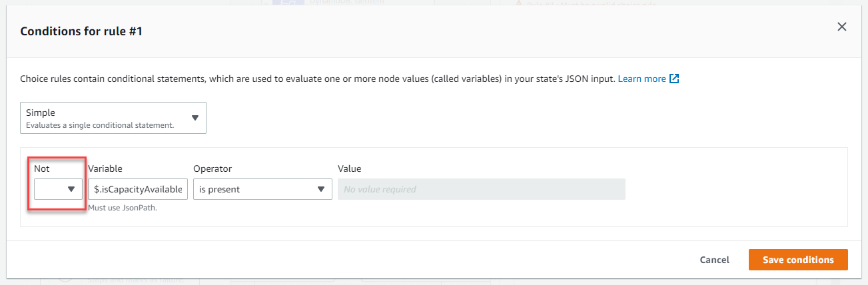The width and height of the screenshot is (868, 285).
Task: Click the Choice rules description text
Action: [x=317, y=79]
